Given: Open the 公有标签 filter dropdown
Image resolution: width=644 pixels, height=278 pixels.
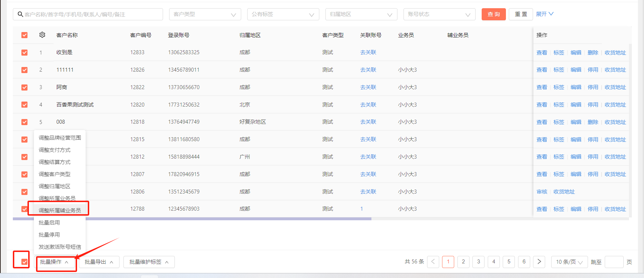Looking at the screenshot, I should point(283,14).
